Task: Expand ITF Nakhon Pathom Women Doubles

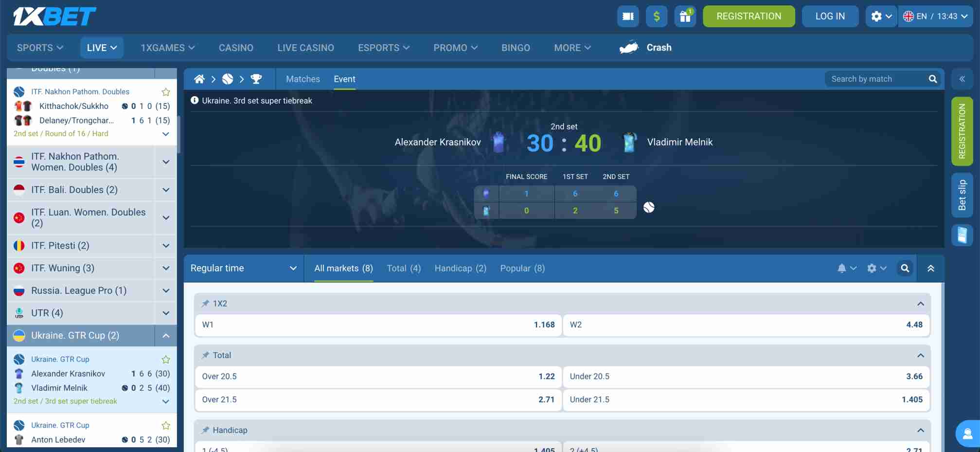Action: (x=166, y=162)
